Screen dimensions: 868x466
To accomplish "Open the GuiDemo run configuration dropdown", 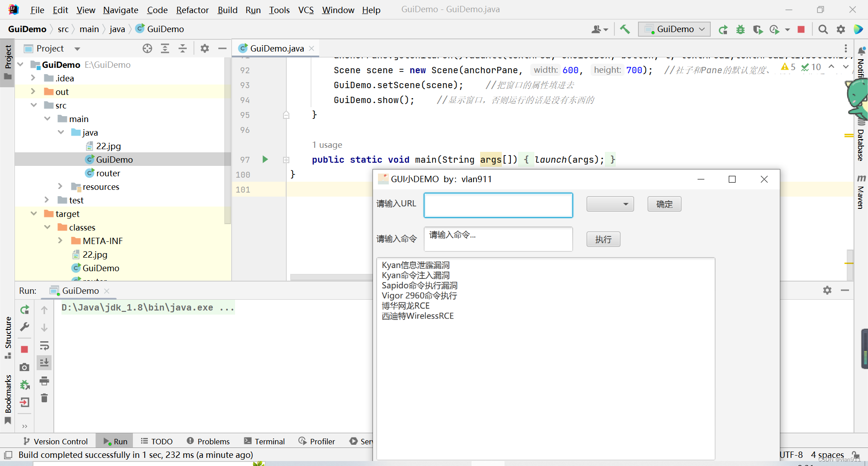I will click(675, 29).
